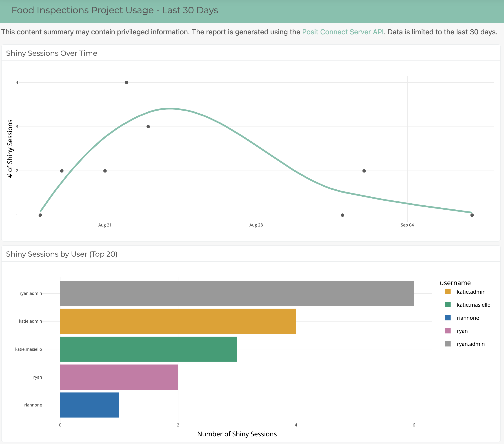Image resolution: width=504 pixels, height=444 pixels.
Task: Click the Shiny Sessions Over Time heading
Action: tap(51, 53)
